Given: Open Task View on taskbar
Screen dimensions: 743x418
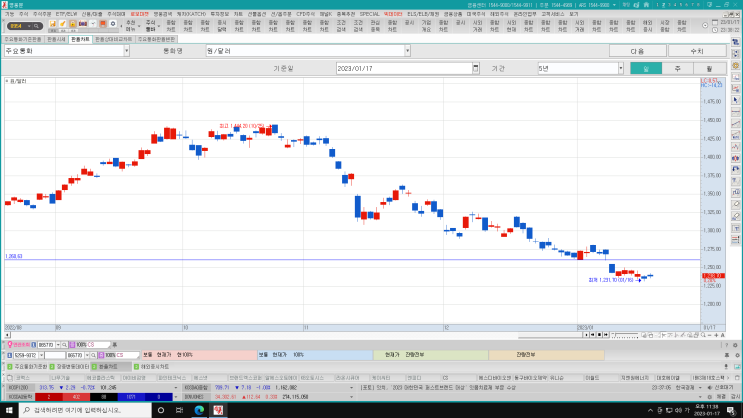Looking at the screenshot, I should [x=179, y=410].
